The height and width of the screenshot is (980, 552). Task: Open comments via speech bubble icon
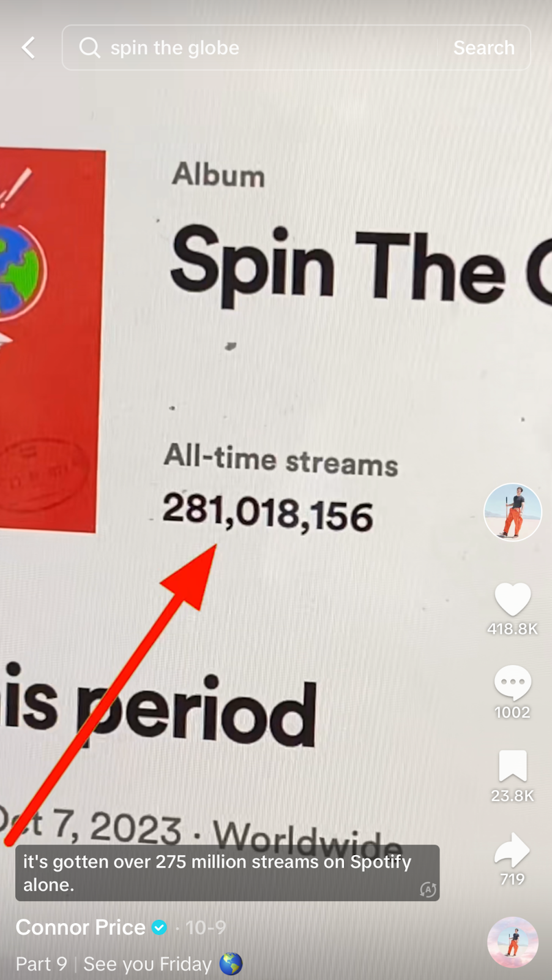pos(512,682)
